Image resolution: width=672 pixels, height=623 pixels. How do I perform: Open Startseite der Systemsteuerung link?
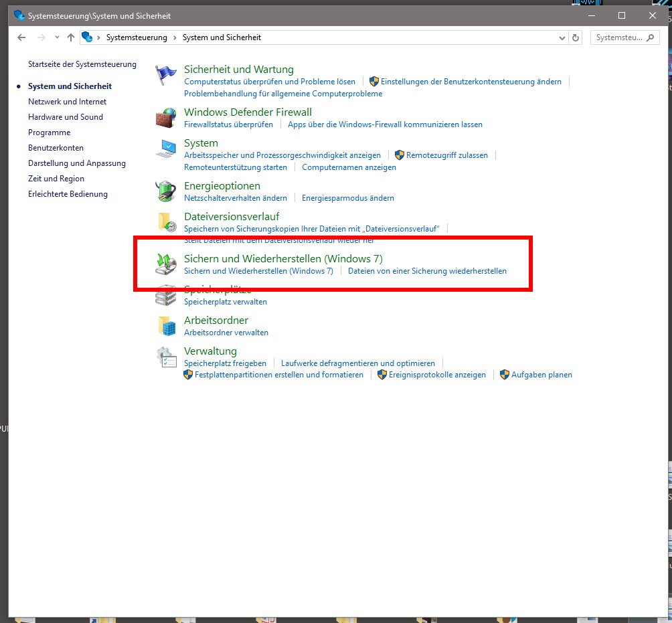[82, 64]
